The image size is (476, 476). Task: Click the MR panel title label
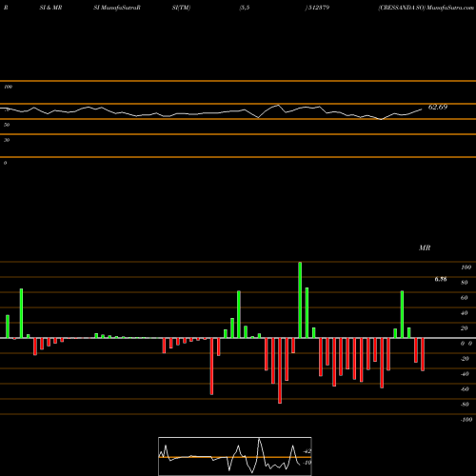pyautogui.click(x=425, y=248)
